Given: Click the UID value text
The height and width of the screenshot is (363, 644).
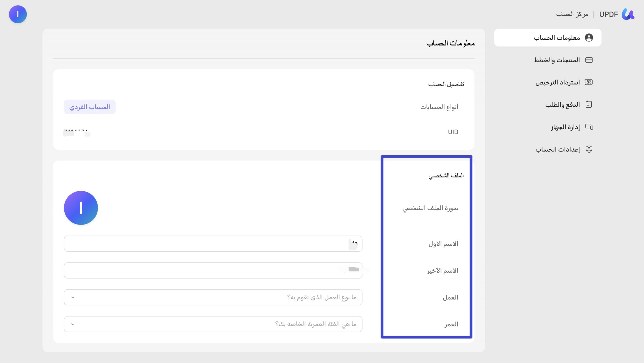Looking at the screenshot, I should tap(77, 132).
